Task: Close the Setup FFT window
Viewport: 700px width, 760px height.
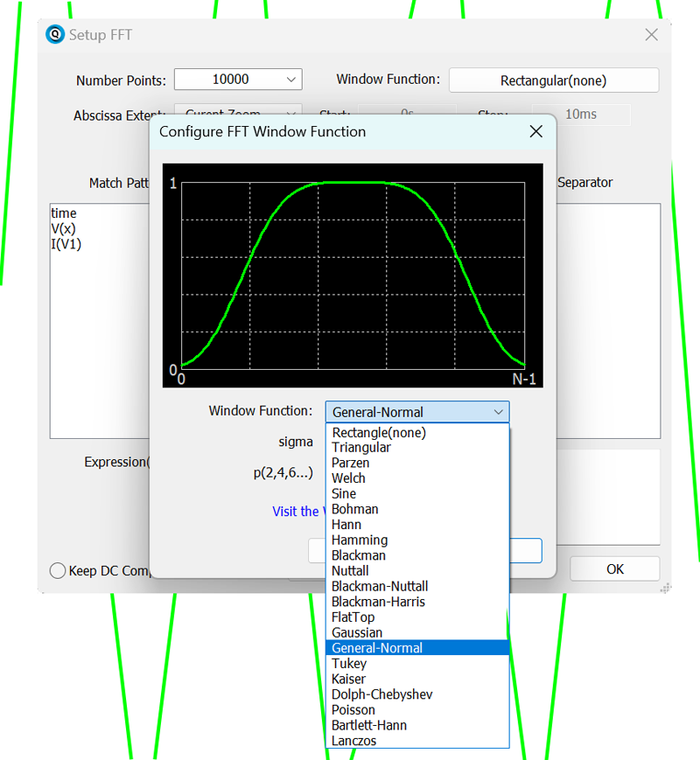Action: point(651,35)
